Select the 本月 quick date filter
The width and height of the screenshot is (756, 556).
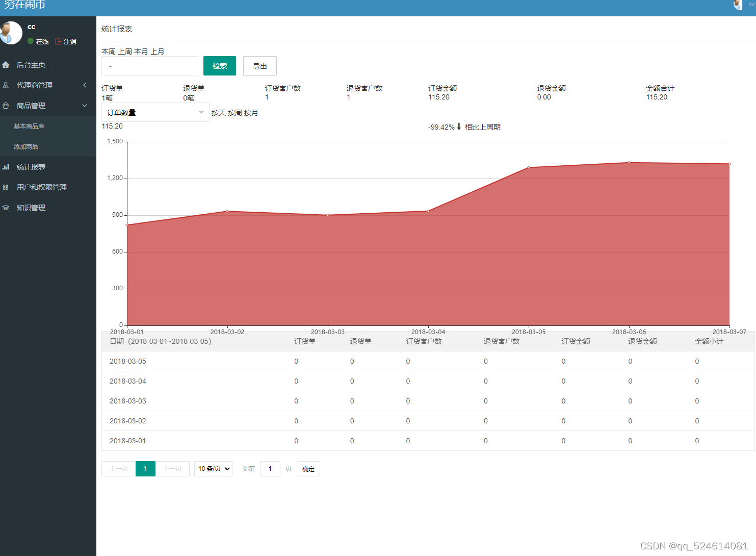(141, 52)
